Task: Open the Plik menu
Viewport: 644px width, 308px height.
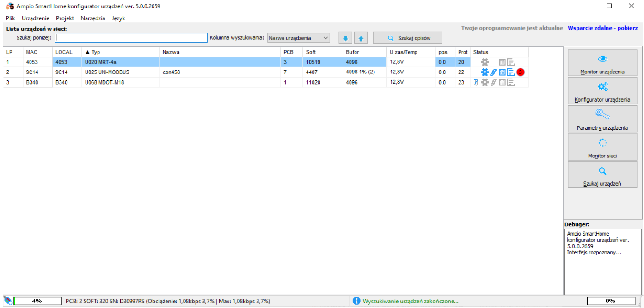Action: click(x=11, y=18)
